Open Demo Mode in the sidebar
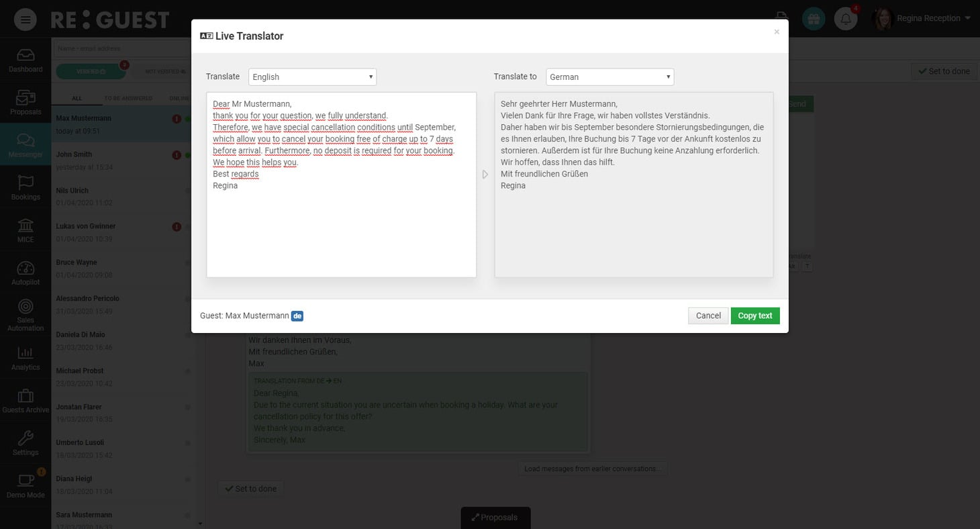The height and width of the screenshot is (529, 980). 26,485
